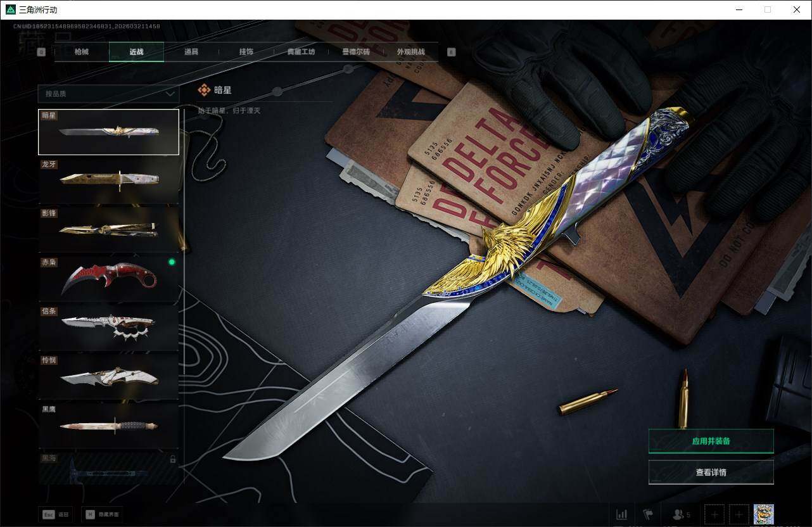
Task: Select the 怜悯 white knife skin
Action: coord(108,376)
